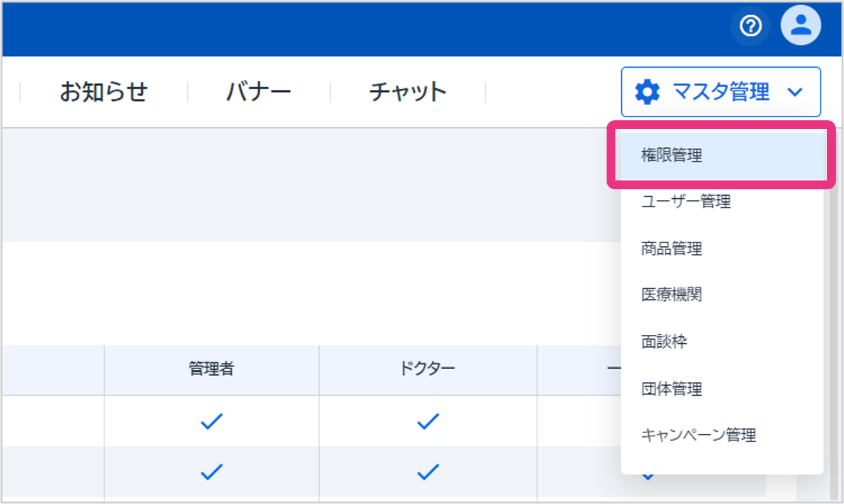Select 権限管理 from the dropdown menu
The height and width of the screenshot is (504, 844).
(672, 156)
